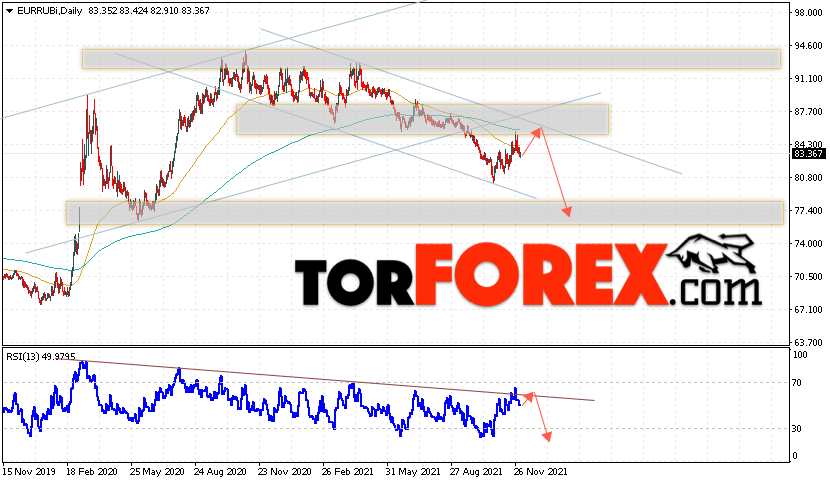The height and width of the screenshot is (483, 830).
Task: Click the 24 Aug 2020 date label
Action: point(220,471)
